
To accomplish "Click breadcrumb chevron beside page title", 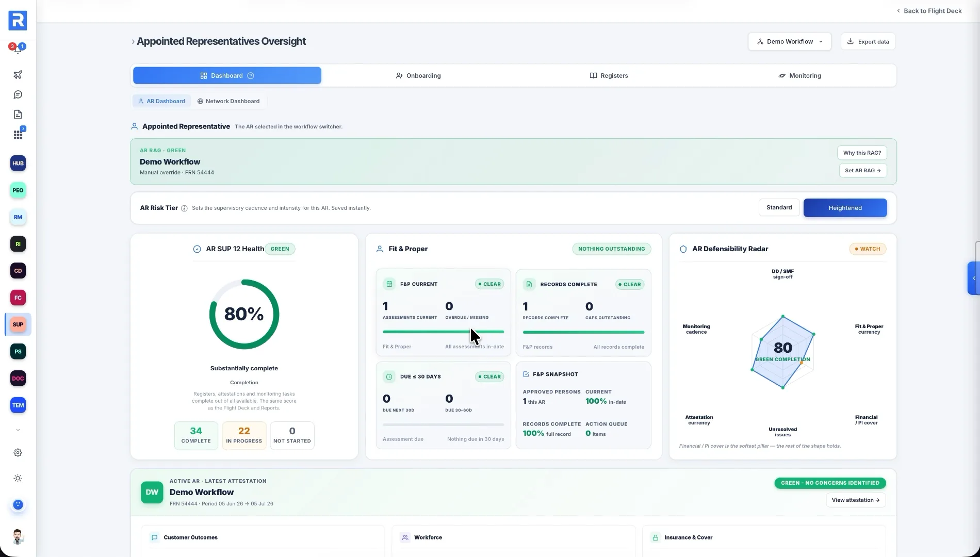I will pyautogui.click(x=133, y=42).
